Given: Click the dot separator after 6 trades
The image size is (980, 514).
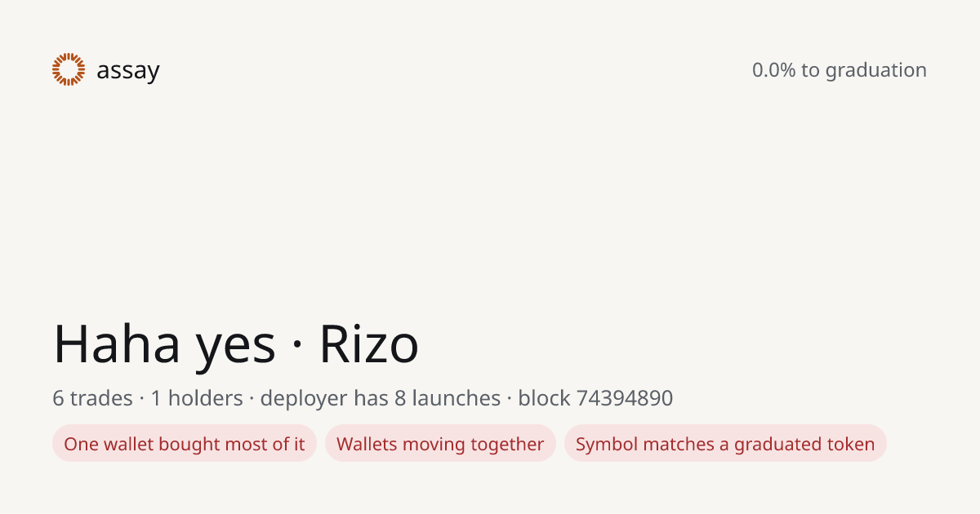Looking at the screenshot, I should point(141,399).
